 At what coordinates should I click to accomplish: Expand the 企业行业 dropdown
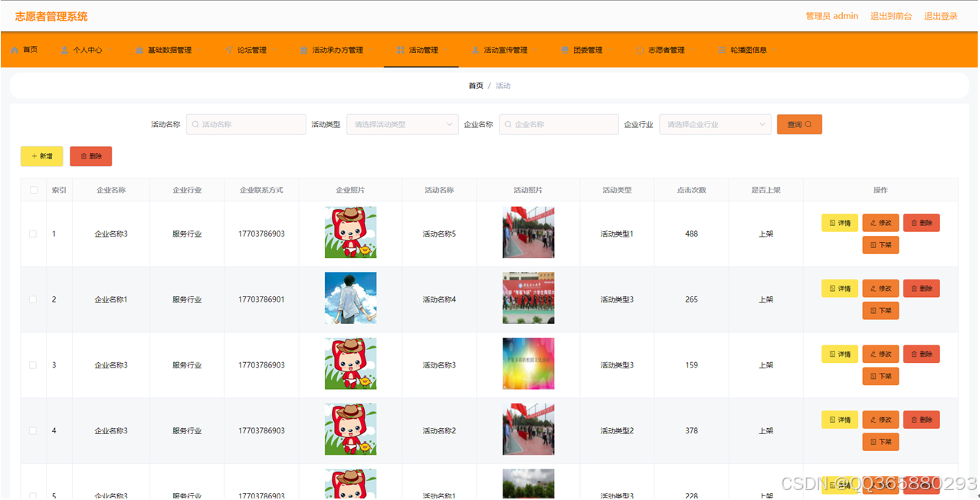(715, 124)
